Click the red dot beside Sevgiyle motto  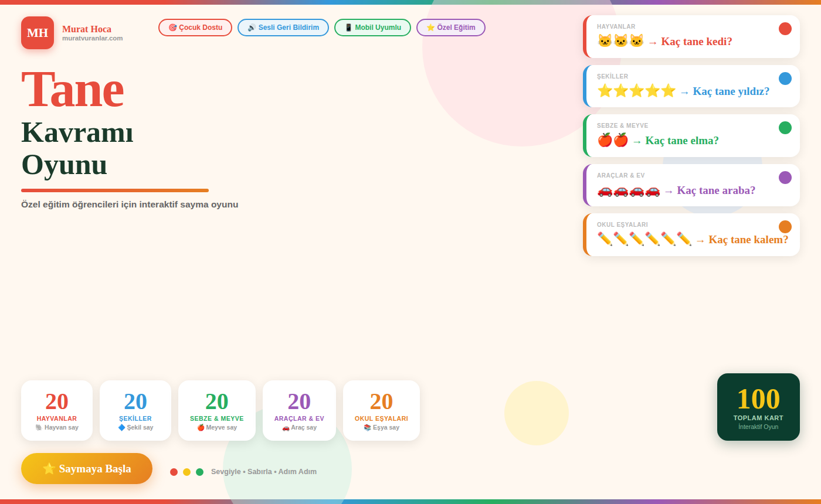point(174,472)
